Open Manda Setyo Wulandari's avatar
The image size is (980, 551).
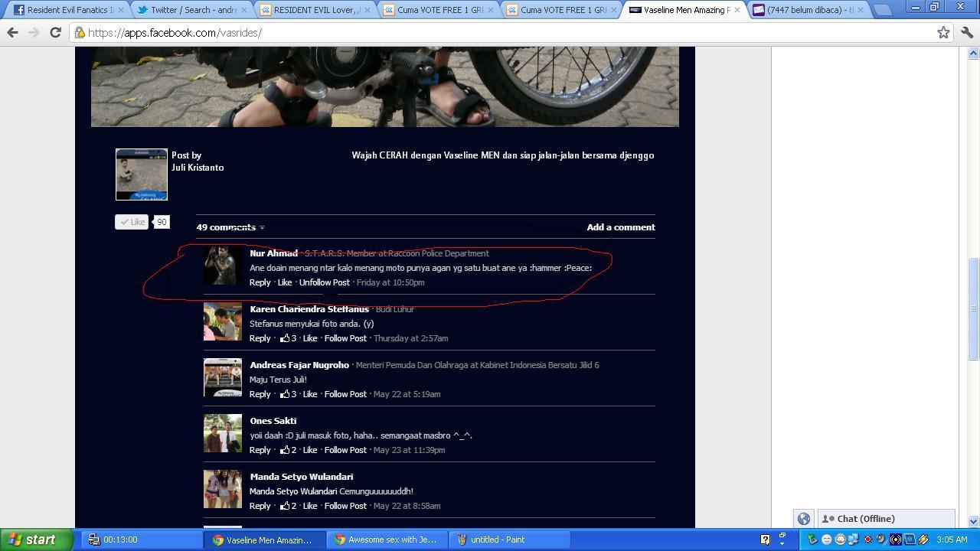click(x=223, y=489)
